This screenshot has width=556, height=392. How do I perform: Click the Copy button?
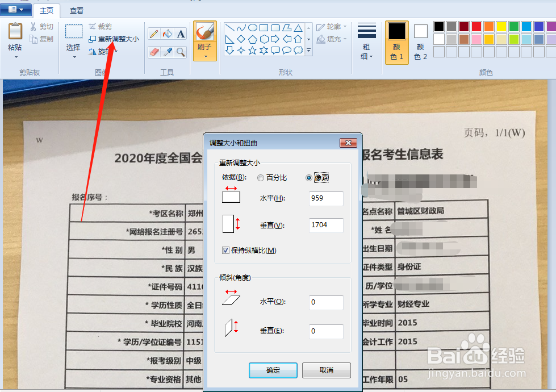[x=42, y=39]
